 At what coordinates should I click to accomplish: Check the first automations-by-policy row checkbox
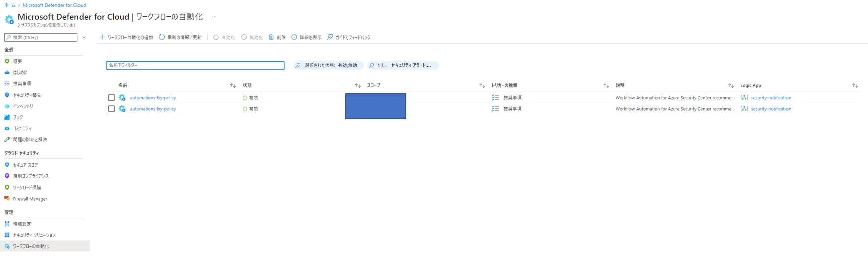coord(111,98)
